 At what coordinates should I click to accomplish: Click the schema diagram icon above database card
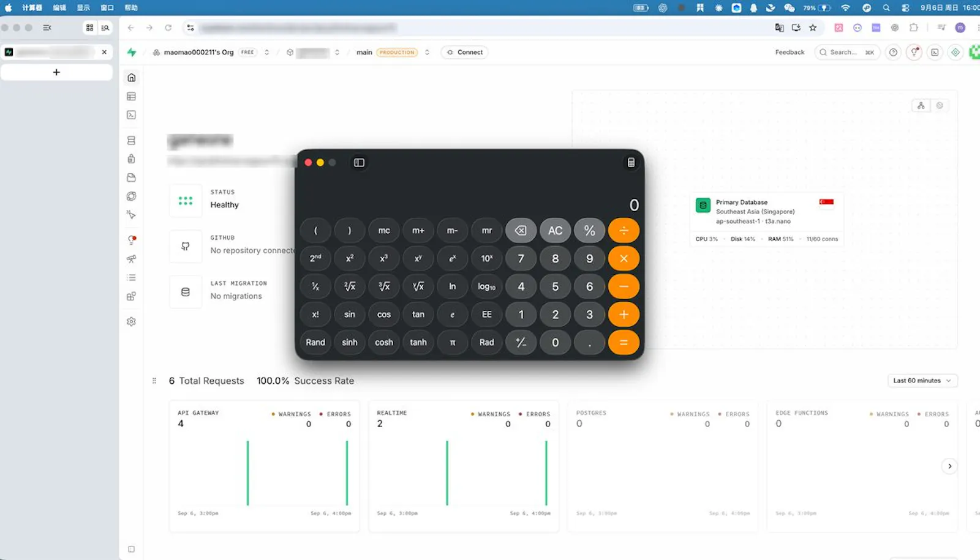click(921, 105)
